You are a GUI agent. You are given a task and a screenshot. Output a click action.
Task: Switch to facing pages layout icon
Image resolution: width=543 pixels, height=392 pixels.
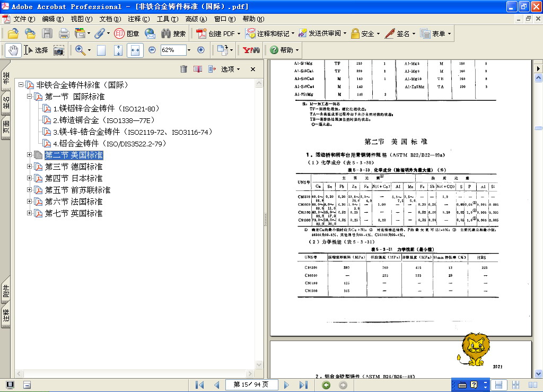(x=532, y=385)
